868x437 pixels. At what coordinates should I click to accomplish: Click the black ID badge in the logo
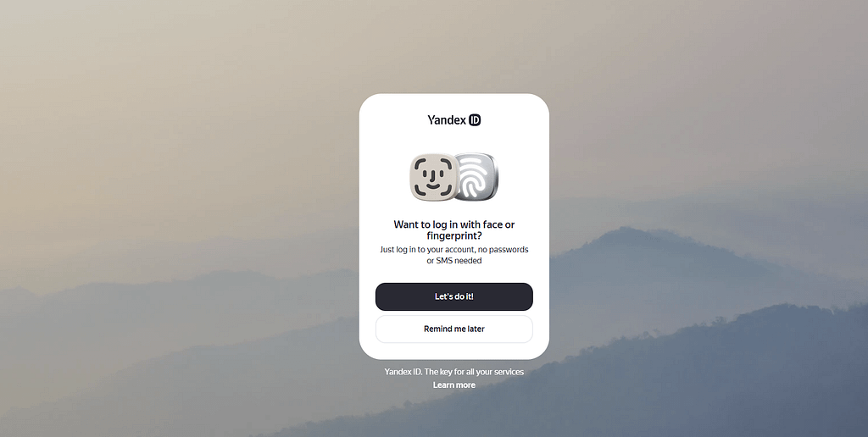[x=475, y=120]
